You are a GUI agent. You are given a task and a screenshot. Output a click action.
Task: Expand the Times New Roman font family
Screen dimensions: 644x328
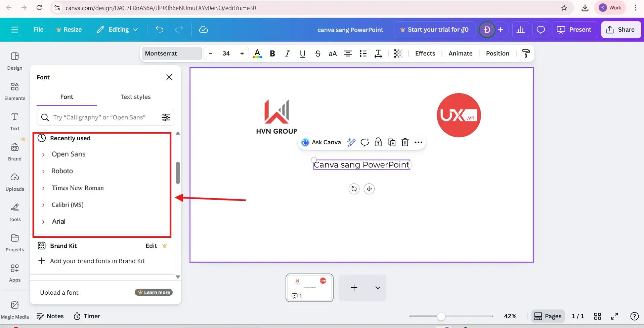tap(43, 188)
